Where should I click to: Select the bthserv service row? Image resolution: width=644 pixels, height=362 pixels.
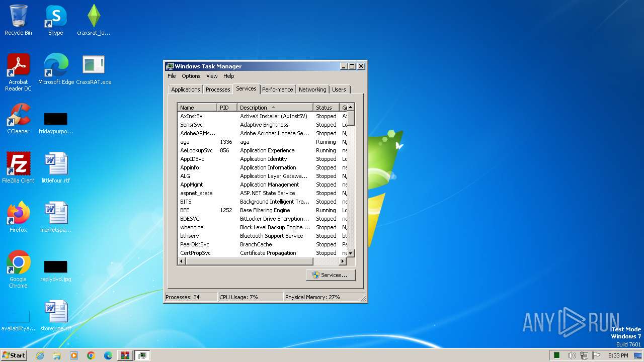262,236
